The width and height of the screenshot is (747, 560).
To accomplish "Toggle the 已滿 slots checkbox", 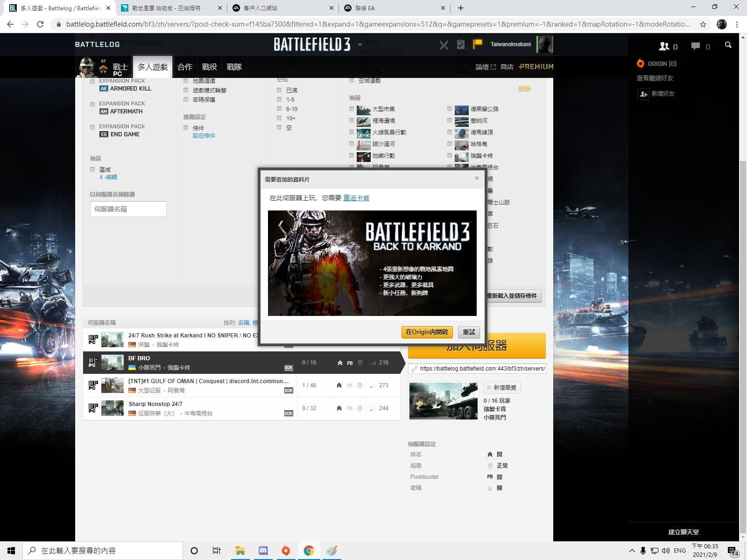I will (279, 90).
